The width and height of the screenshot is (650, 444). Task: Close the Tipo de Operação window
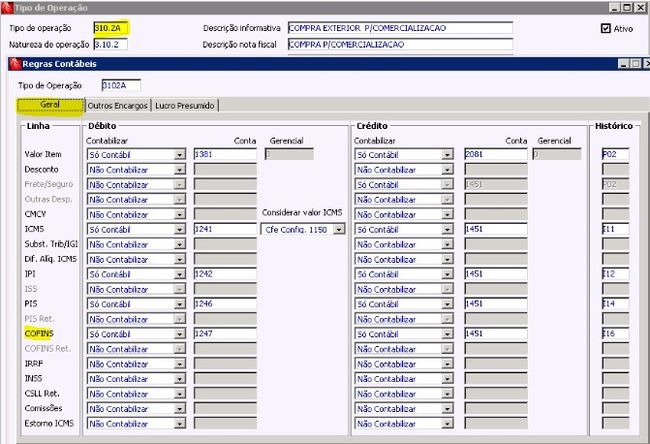tap(640, 7)
